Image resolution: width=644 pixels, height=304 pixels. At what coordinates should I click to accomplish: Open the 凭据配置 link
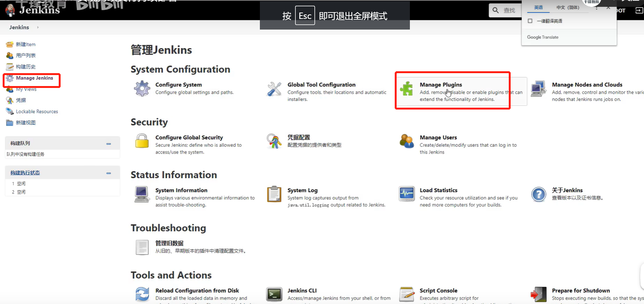(x=299, y=137)
